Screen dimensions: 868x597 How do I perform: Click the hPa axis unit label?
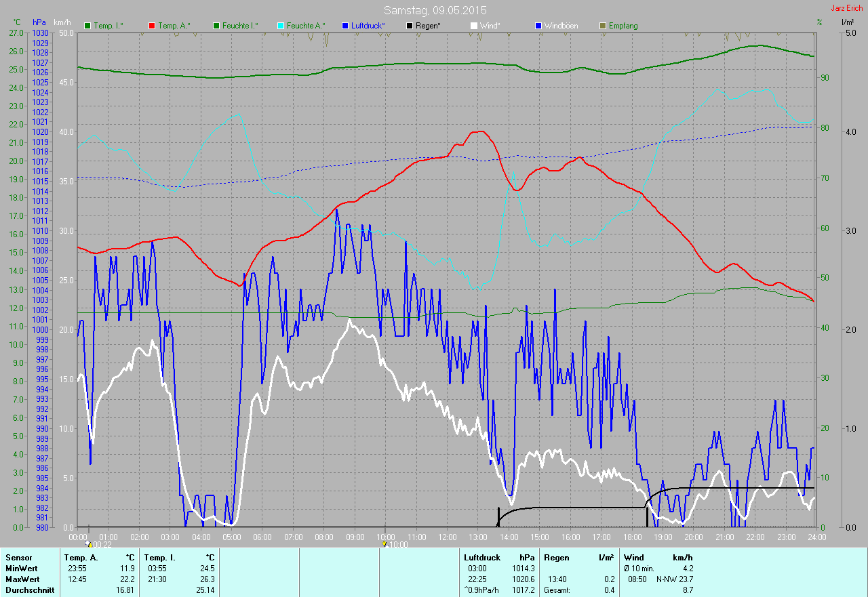[x=40, y=22]
